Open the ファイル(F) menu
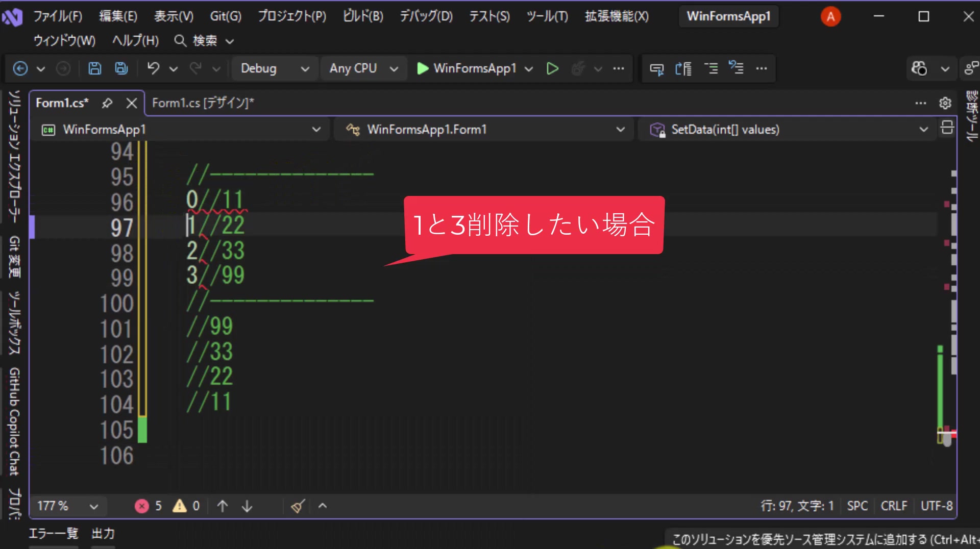 tap(58, 16)
